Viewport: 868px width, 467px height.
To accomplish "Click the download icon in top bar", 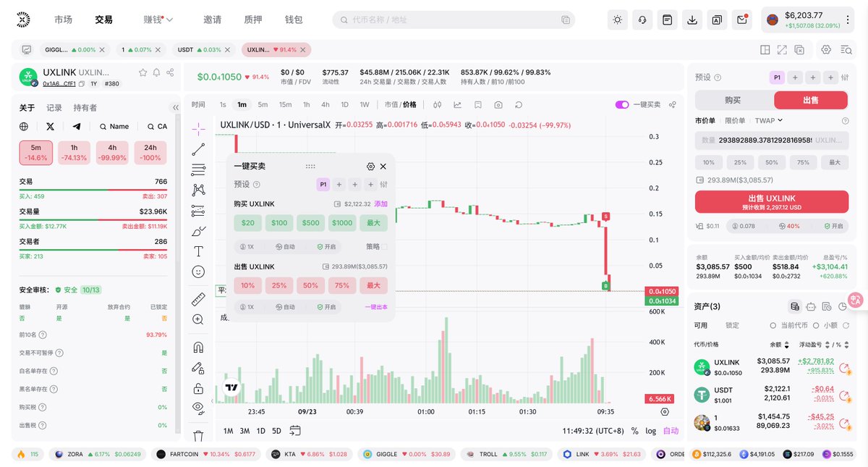I will (x=692, y=20).
